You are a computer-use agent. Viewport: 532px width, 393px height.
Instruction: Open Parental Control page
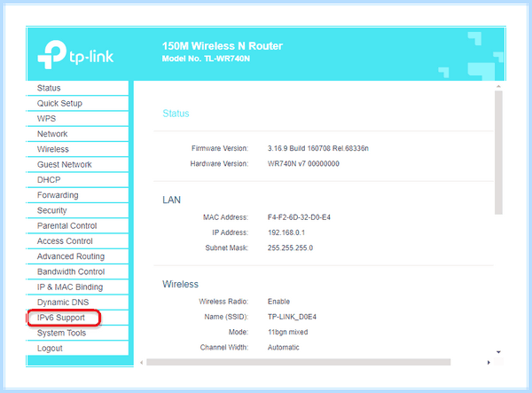66,225
